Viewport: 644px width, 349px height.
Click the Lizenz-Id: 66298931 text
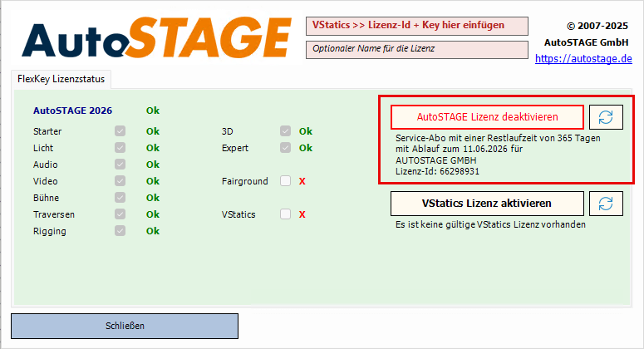[437, 171]
